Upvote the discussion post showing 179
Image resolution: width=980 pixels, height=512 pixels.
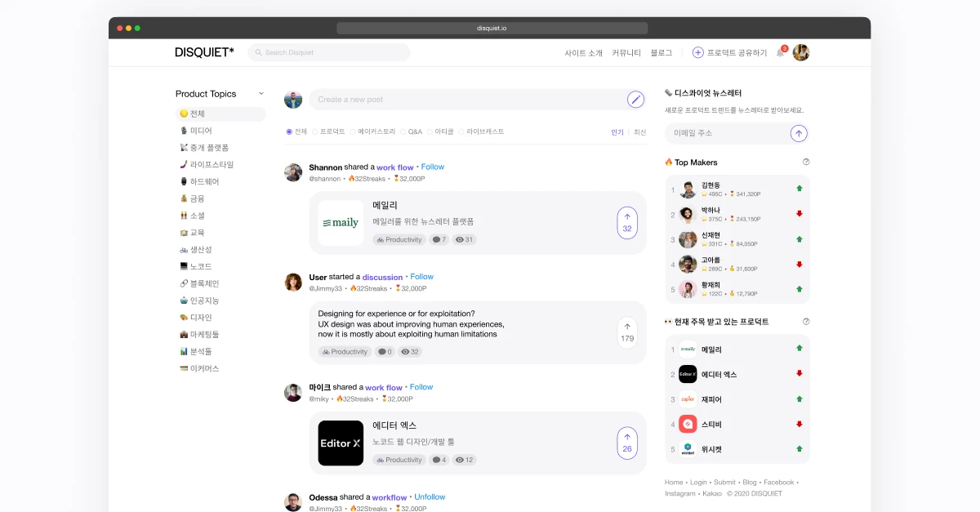[627, 332]
